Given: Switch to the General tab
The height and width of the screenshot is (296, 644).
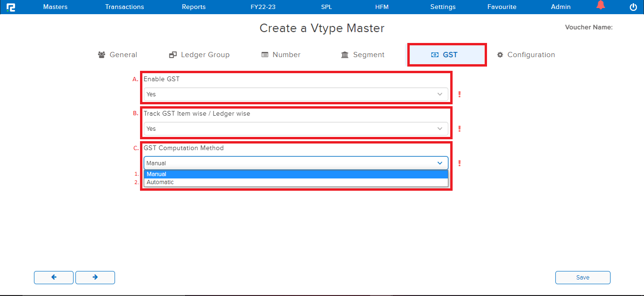Looking at the screenshot, I should click(x=117, y=55).
